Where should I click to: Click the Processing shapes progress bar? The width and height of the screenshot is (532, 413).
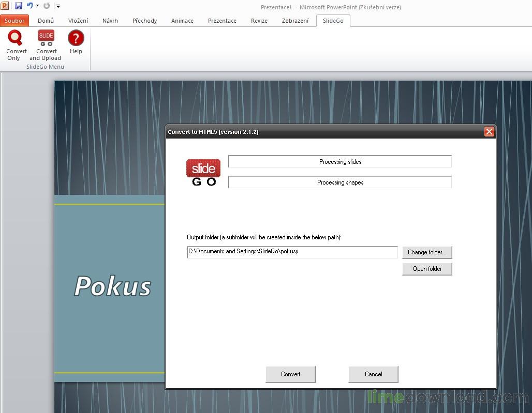[x=340, y=182]
